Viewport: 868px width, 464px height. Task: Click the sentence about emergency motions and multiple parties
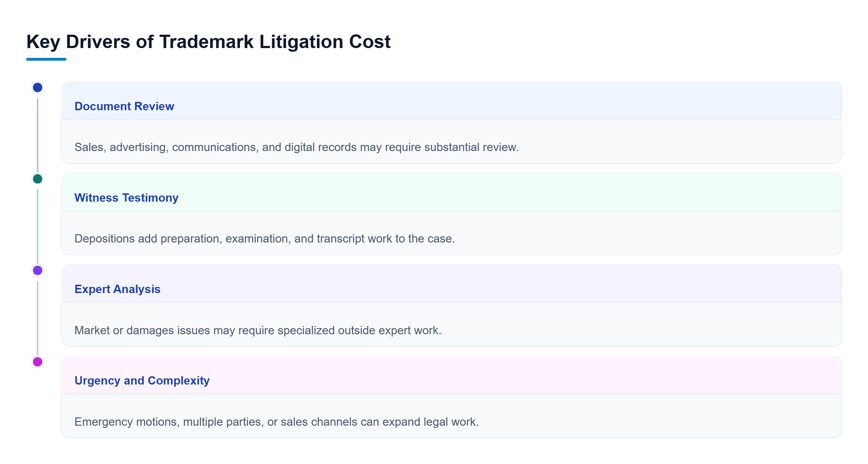tap(277, 422)
